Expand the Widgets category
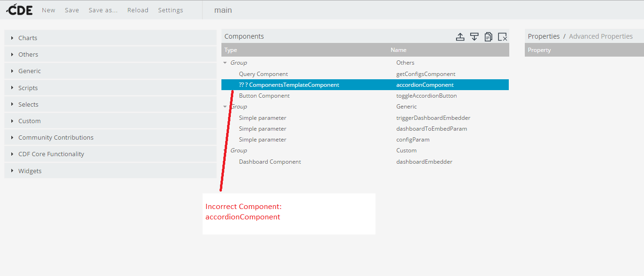The height and width of the screenshot is (276, 644). 110,171
